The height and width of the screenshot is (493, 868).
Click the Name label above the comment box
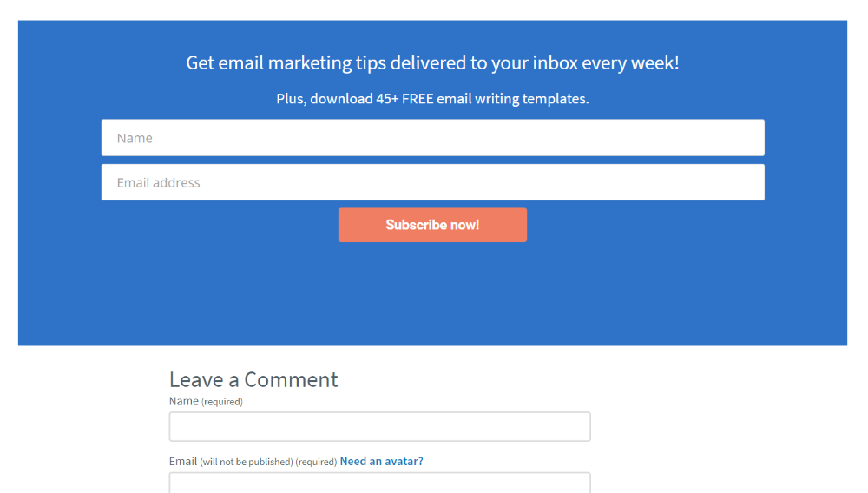183,401
